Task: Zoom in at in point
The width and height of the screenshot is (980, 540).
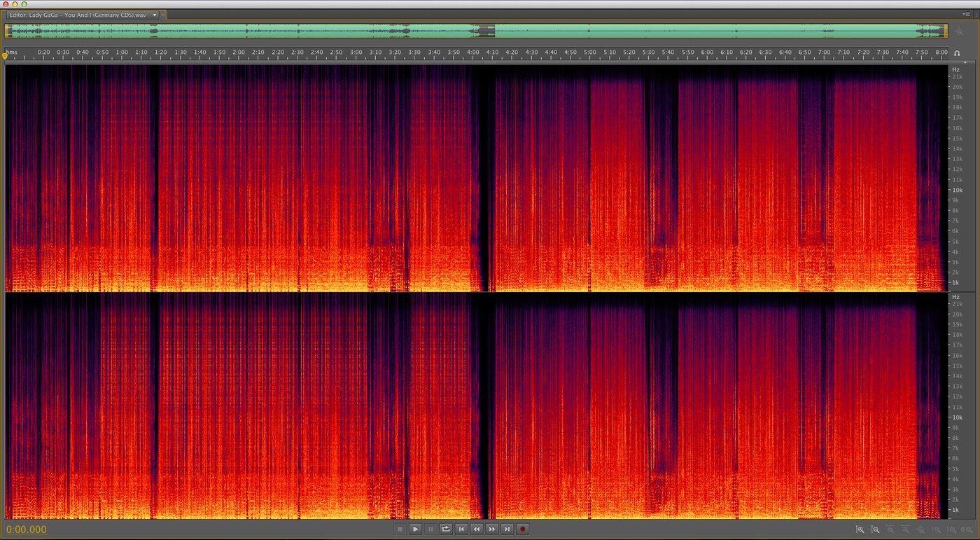Action: pyautogui.click(x=936, y=529)
